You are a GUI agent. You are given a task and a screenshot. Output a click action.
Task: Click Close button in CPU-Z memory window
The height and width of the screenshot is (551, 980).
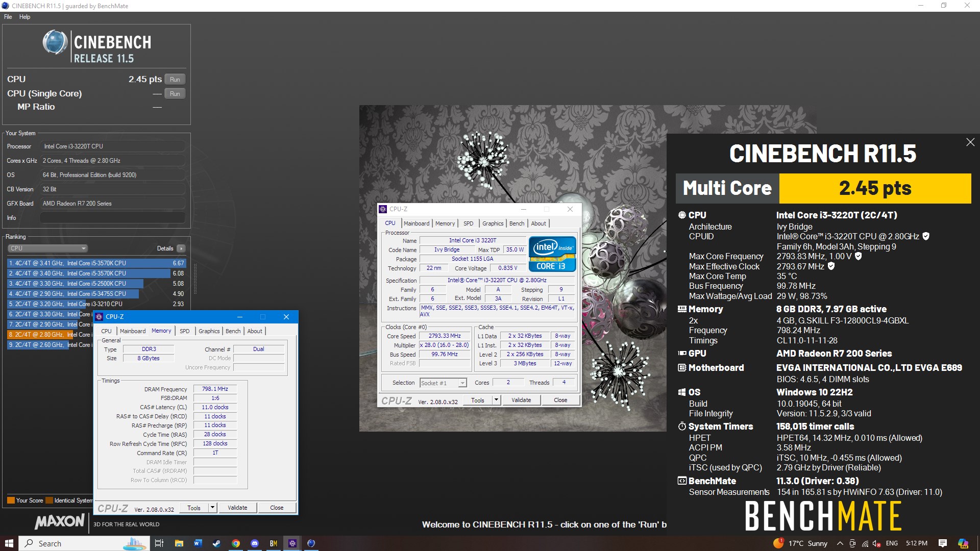pos(277,508)
